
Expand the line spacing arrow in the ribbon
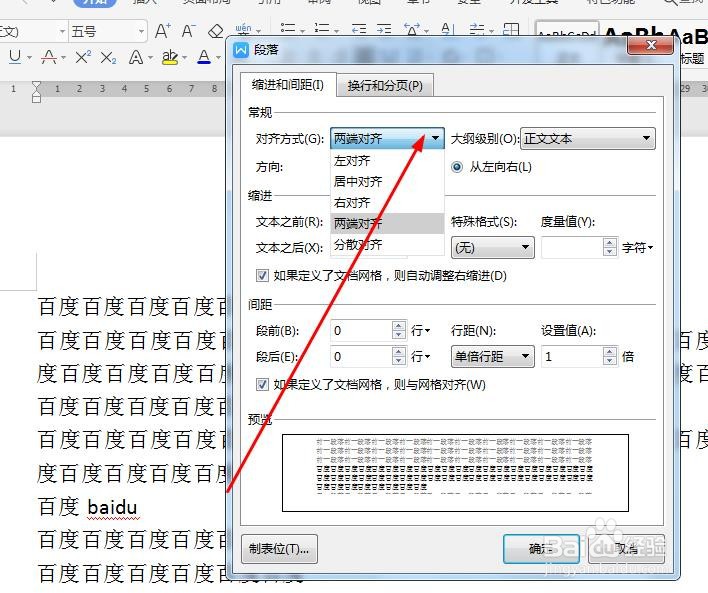(491, 31)
